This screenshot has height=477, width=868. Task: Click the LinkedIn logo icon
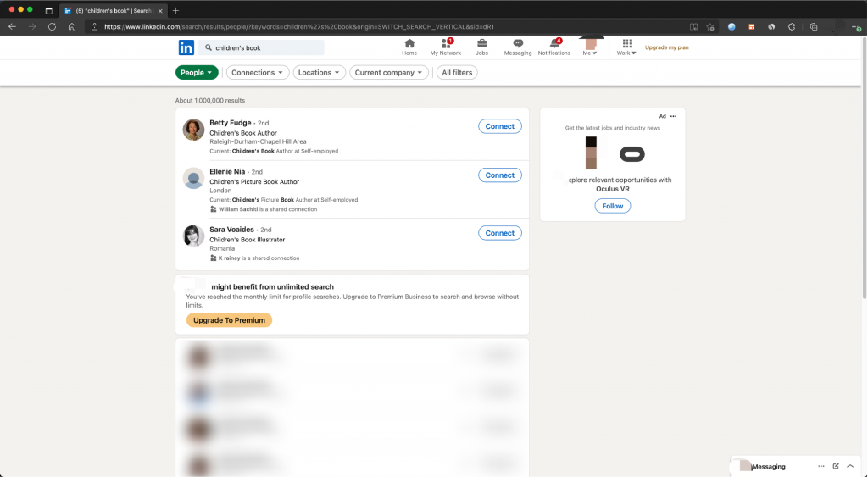tap(186, 47)
